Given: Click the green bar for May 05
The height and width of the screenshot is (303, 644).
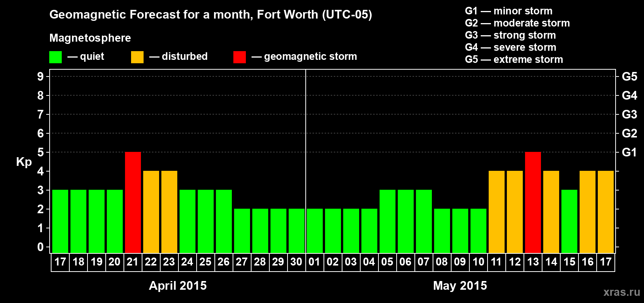Looking at the screenshot, I should pyautogui.click(x=388, y=221).
